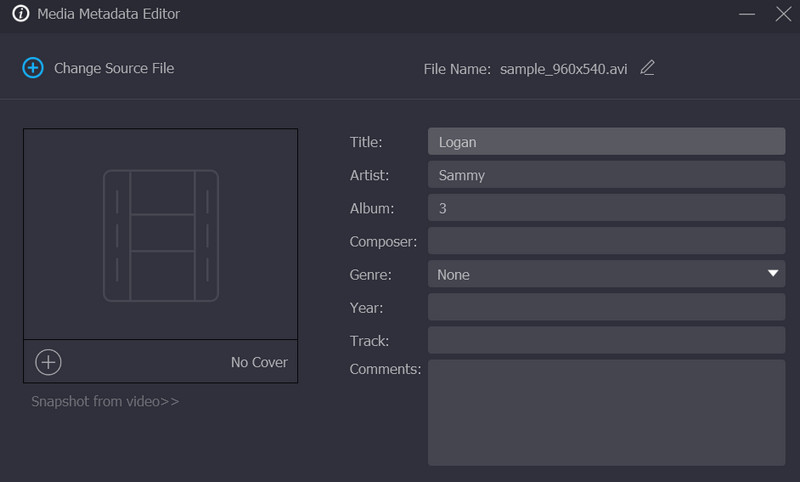Click the empty Composer field
800x482 pixels.
click(x=605, y=241)
